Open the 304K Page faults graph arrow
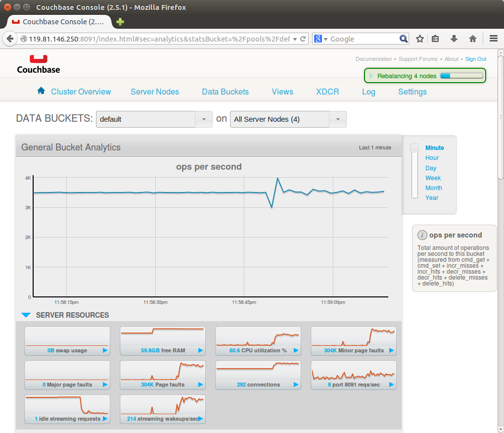Viewport: 504px width, 433px height. point(200,385)
